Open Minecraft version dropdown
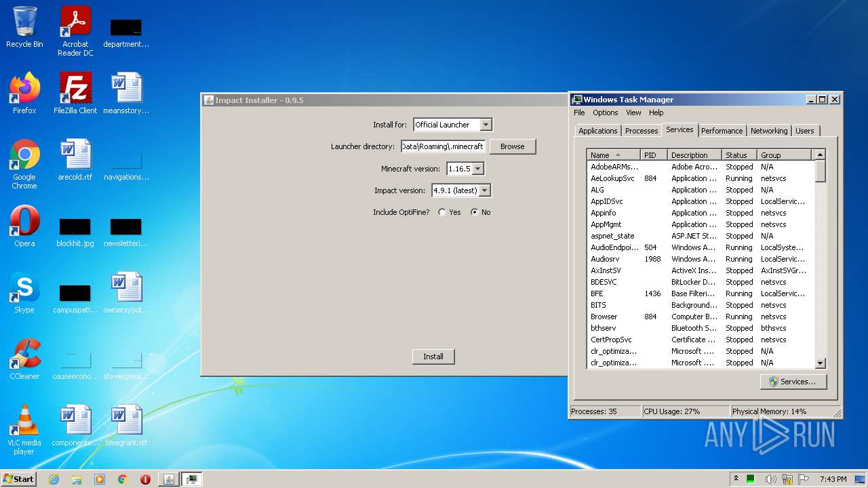868x488 pixels. click(x=478, y=169)
